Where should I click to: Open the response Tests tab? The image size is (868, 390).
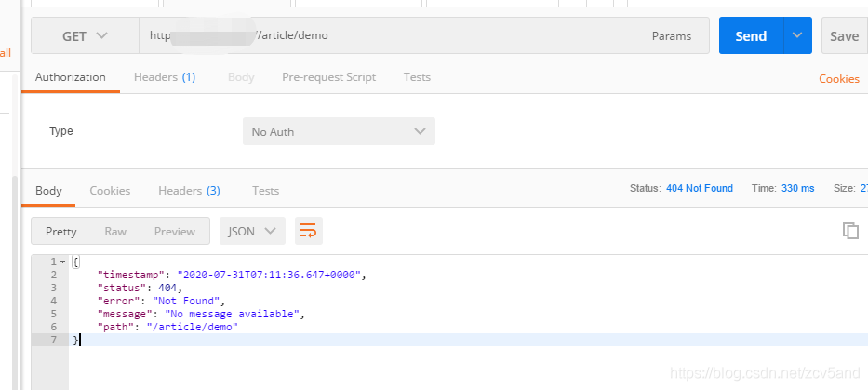coord(266,191)
